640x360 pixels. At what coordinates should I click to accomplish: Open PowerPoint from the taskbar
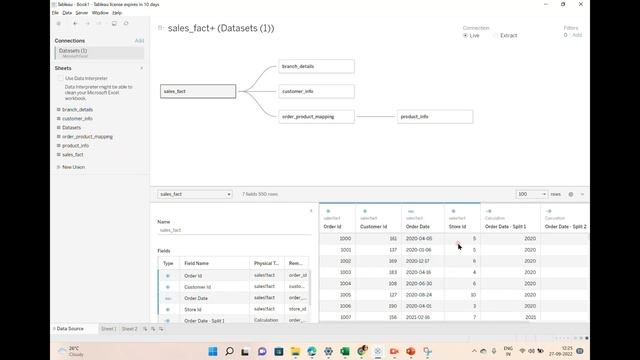(411, 351)
